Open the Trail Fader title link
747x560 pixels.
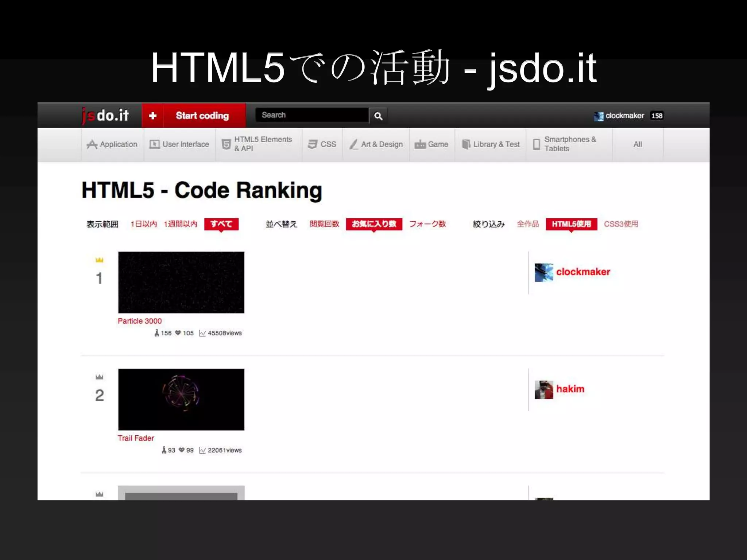pyautogui.click(x=136, y=438)
